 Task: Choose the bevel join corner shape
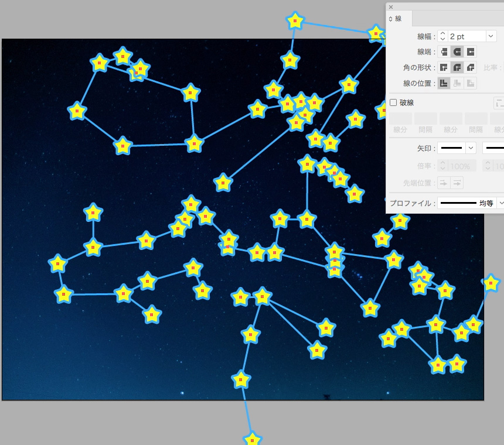pyautogui.click(x=470, y=68)
